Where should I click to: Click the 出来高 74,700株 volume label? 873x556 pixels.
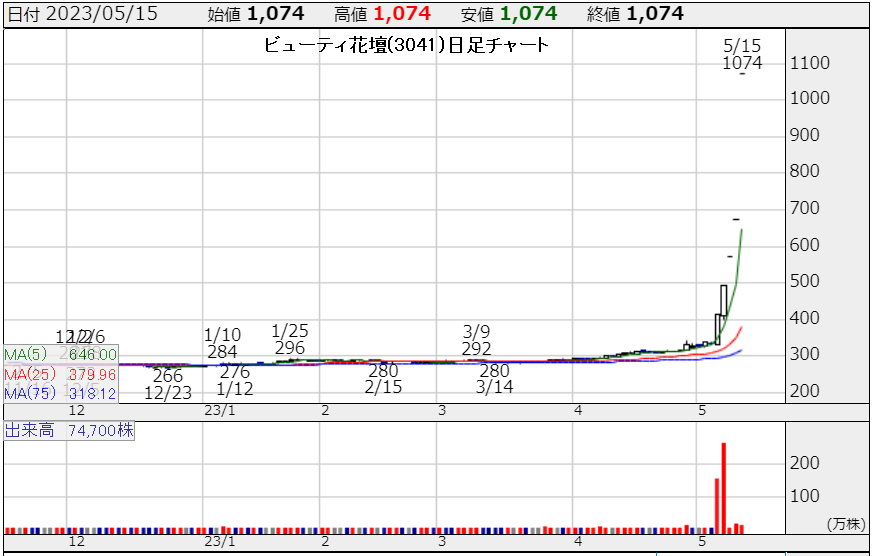point(69,431)
